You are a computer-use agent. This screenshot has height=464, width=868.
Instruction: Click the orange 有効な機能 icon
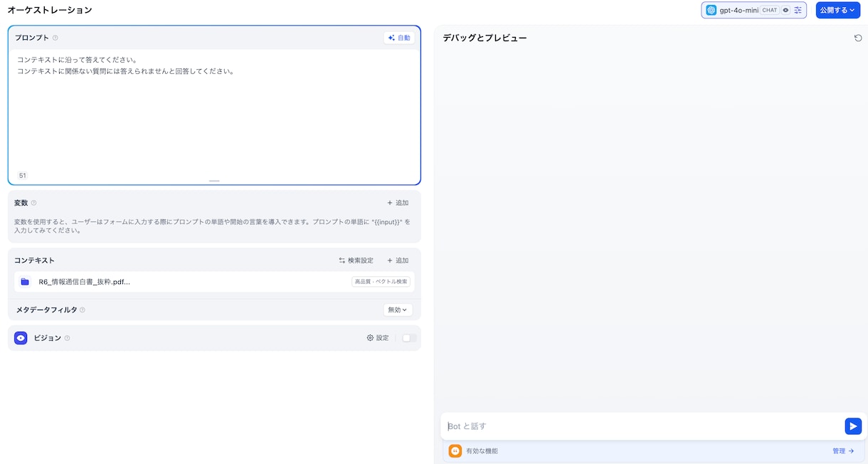coord(455,450)
